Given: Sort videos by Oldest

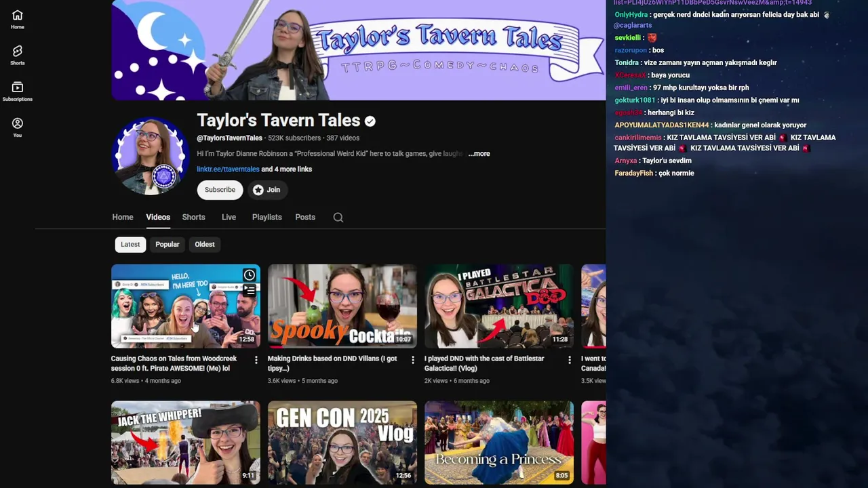Looking at the screenshot, I should pyautogui.click(x=205, y=244).
